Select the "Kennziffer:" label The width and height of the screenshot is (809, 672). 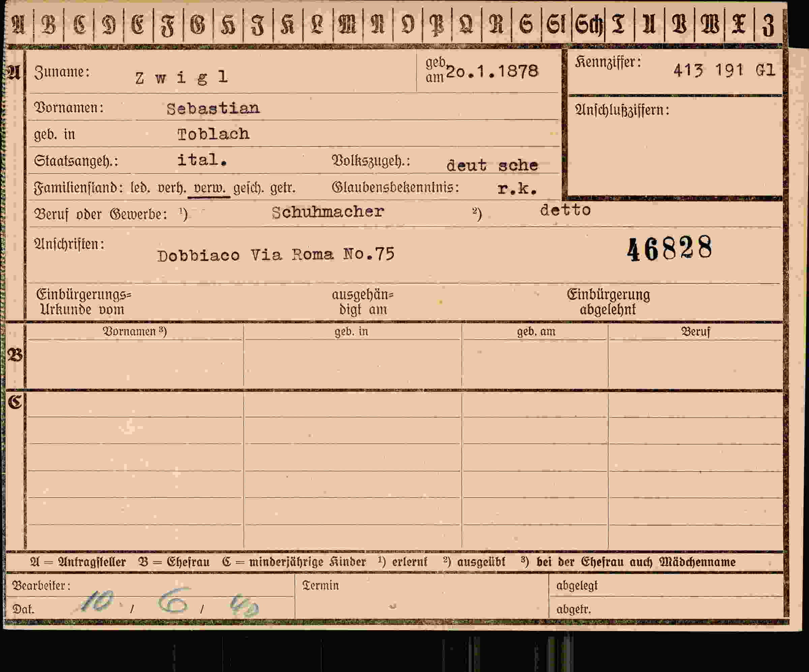tap(608, 62)
